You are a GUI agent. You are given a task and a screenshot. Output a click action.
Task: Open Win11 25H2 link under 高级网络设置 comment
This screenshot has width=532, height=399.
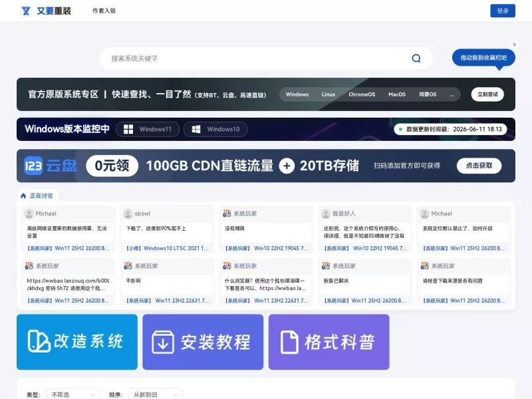pyautogui.click(x=68, y=248)
